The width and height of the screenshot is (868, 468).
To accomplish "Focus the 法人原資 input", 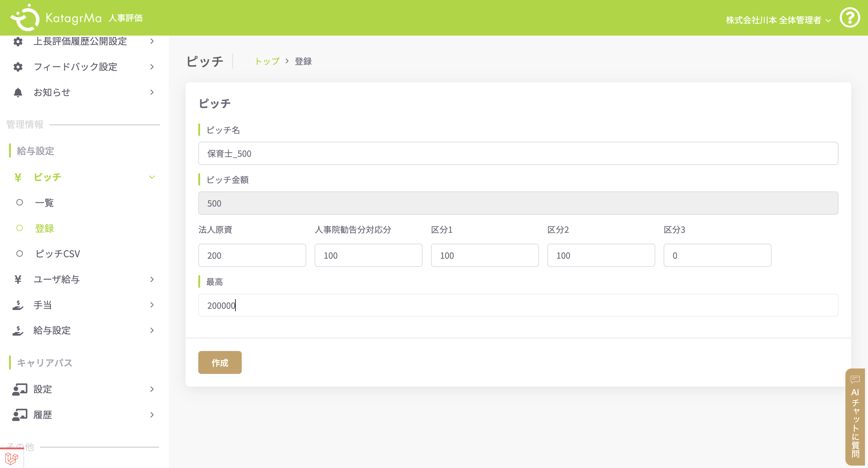I will [252, 255].
